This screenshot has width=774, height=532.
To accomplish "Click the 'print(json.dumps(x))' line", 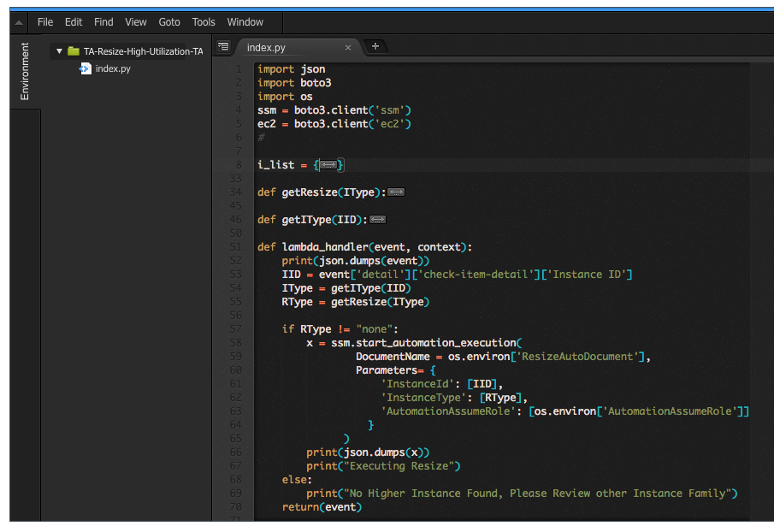I will coord(368,452).
